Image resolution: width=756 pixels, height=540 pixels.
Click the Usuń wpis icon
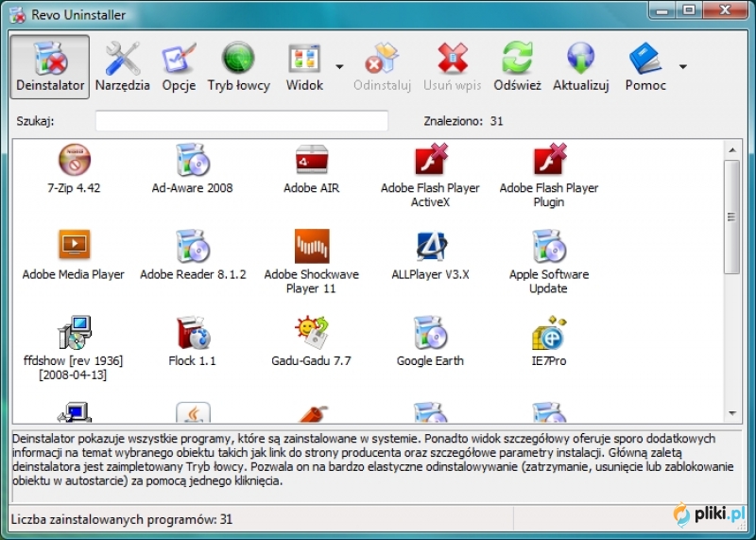pos(453,59)
